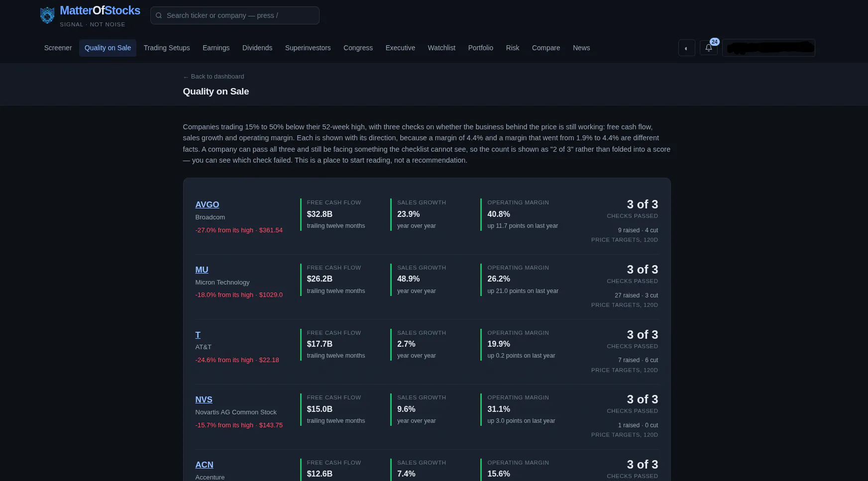Go to the Trading Setups tab

pos(167,48)
